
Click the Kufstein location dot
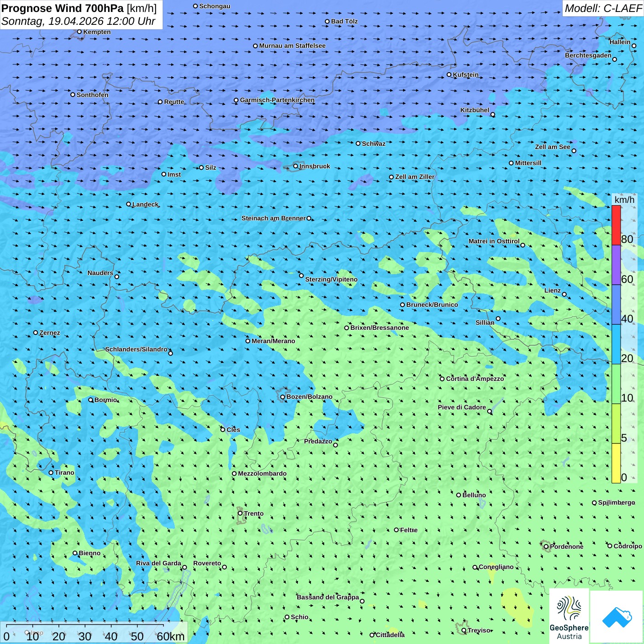click(449, 75)
